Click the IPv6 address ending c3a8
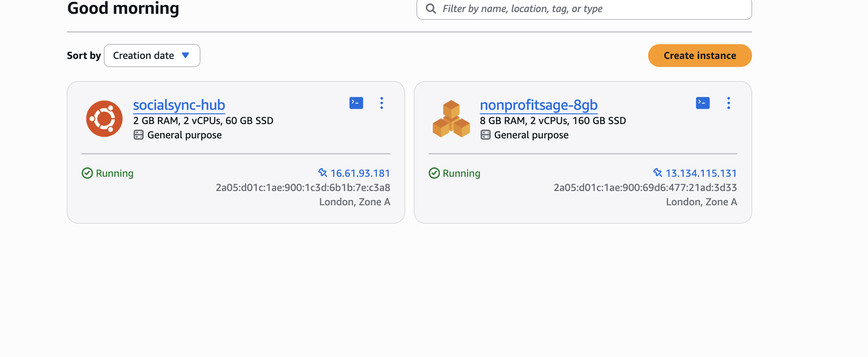 [x=303, y=187]
